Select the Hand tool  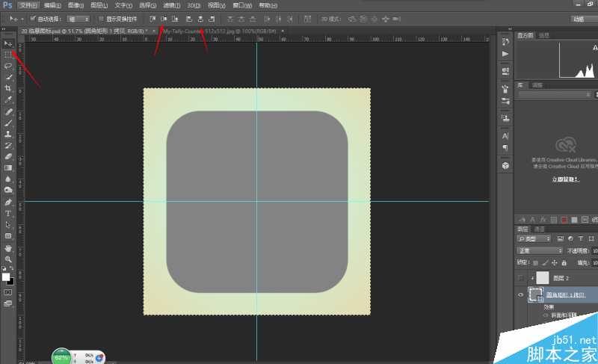coord(8,247)
